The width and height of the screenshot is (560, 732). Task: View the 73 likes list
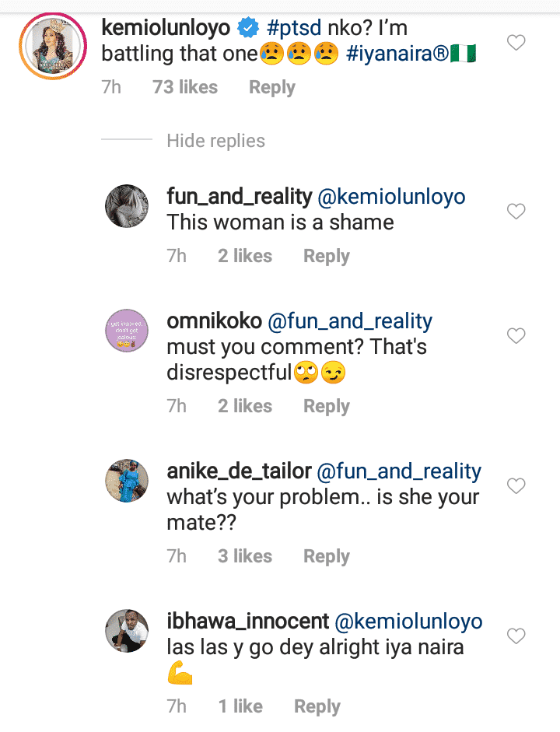point(185,88)
